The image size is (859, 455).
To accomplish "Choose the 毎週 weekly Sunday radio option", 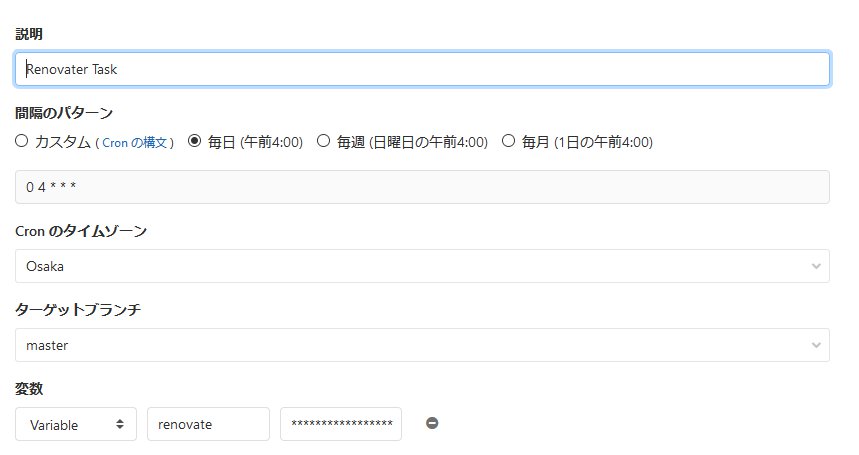I will pos(323,142).
